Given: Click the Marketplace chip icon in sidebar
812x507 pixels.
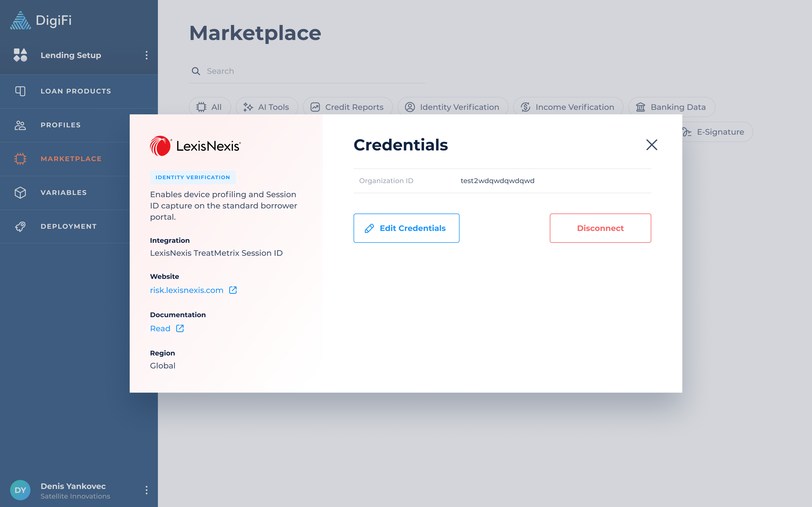Looking at the screenshot, I should pos(20,159).
